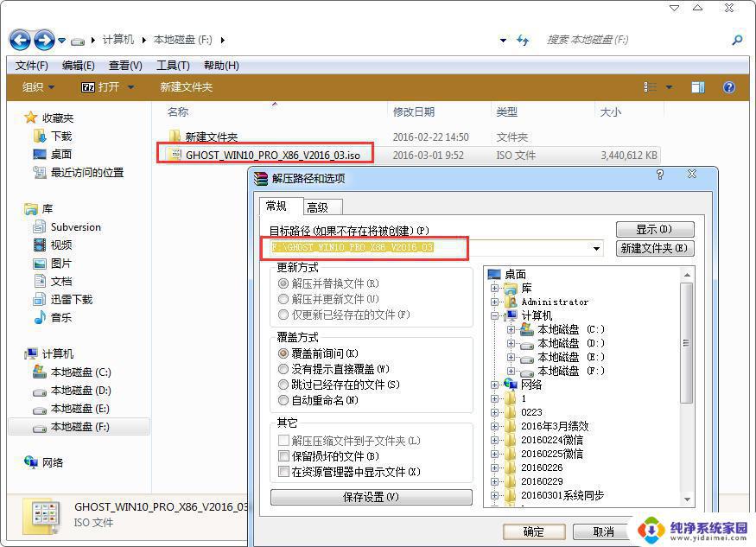
Task: Open the 组织 dropdown in Explorer toolbar
Action: [x=39, y=87]
